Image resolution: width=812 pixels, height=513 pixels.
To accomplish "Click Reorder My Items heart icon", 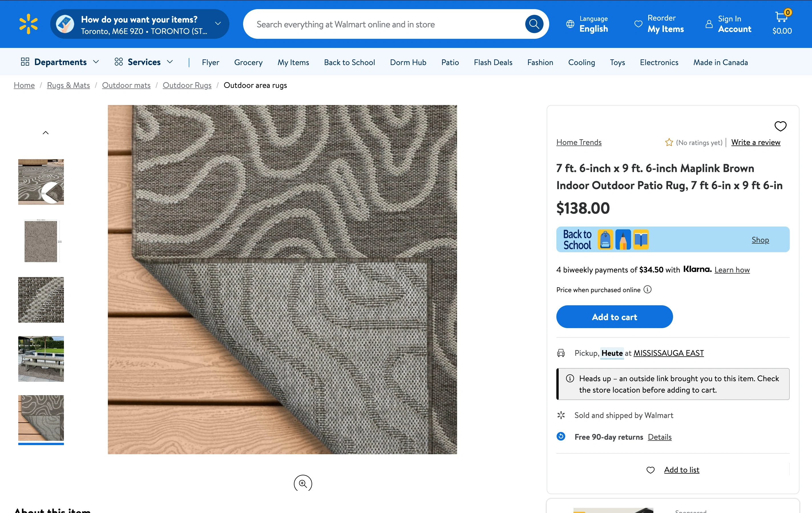I will tap(638, 24).
